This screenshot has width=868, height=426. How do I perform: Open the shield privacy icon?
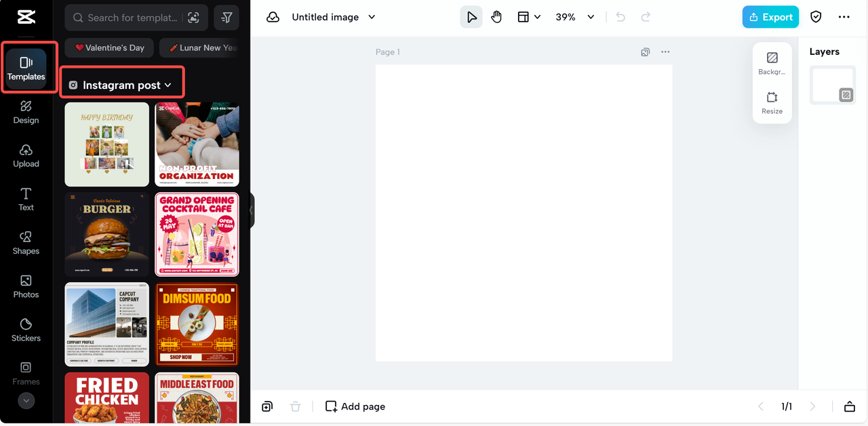pyautogui.click(x=816, y=17)
